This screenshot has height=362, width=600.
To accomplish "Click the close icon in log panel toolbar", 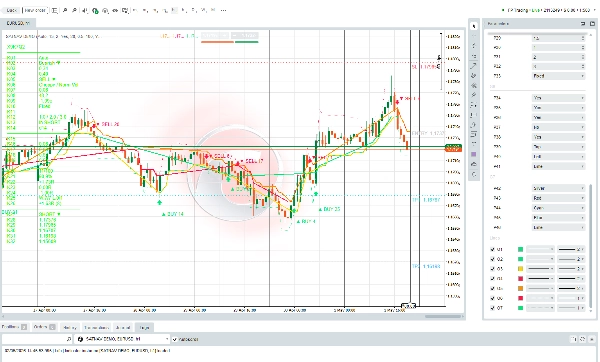I will 592,339.
